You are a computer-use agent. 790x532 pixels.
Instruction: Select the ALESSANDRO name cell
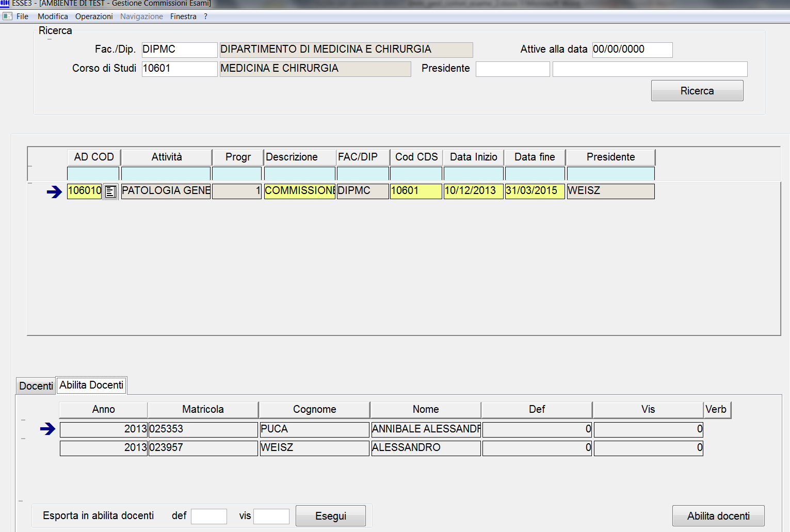tap(426, 448)
